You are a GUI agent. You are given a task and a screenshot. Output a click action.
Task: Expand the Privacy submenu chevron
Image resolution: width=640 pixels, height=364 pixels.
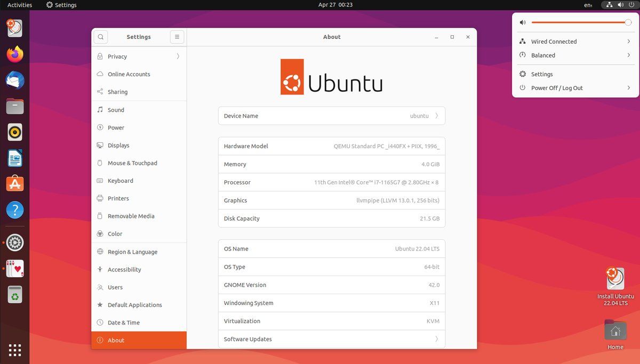tap(178, 56)
